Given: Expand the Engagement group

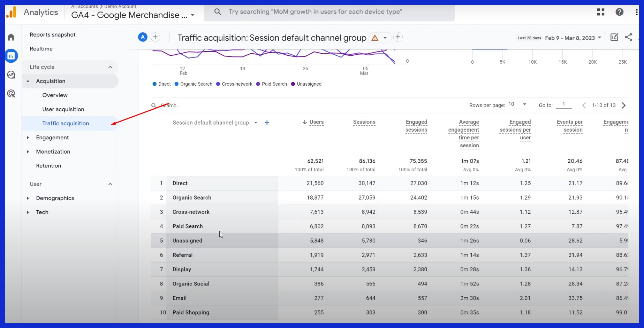Looking at the screenshot, I should point(28,138).
